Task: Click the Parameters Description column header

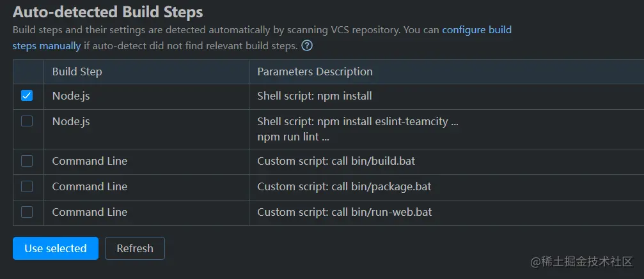Action: click(x=315, y=72)
